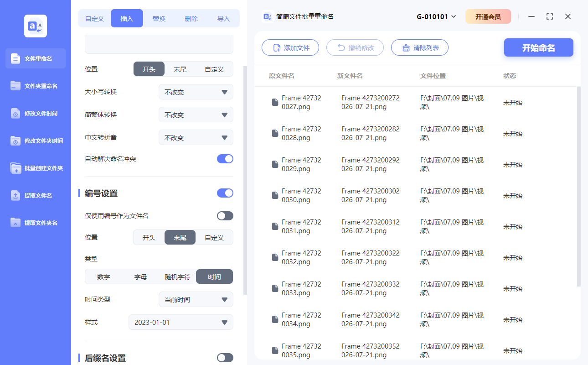Select 字母 numbering type

[140, 276]
